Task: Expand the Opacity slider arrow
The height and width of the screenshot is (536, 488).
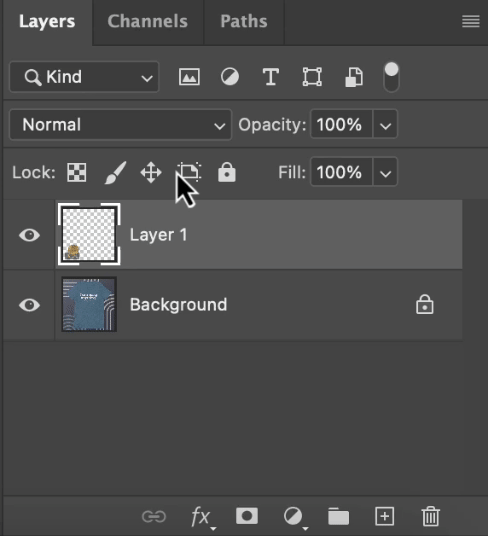Action: pyautogui.click(x=385, y=124)
